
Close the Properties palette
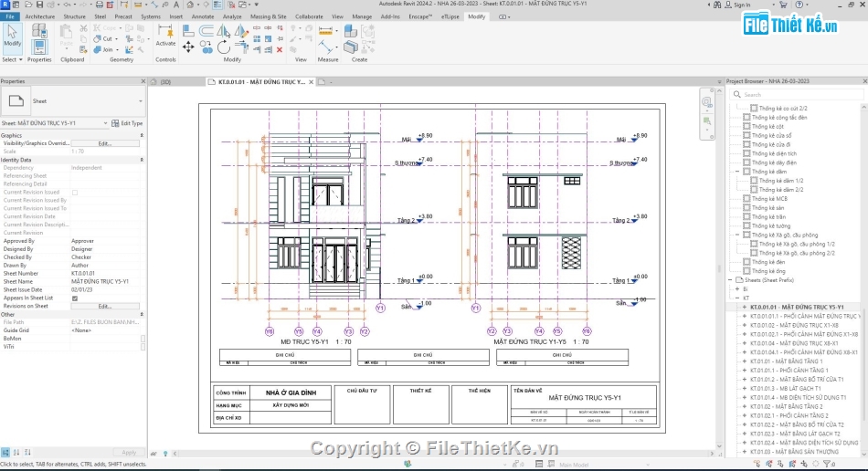[x=143, y=81]
